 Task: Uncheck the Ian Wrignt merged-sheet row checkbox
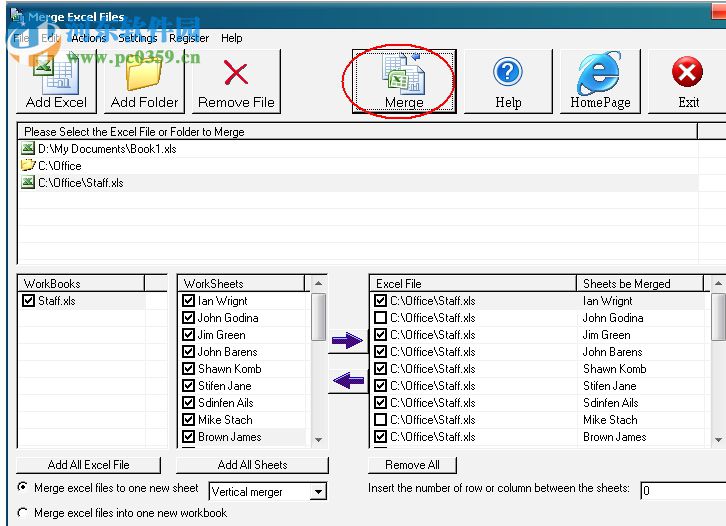(x=380, y=301)
